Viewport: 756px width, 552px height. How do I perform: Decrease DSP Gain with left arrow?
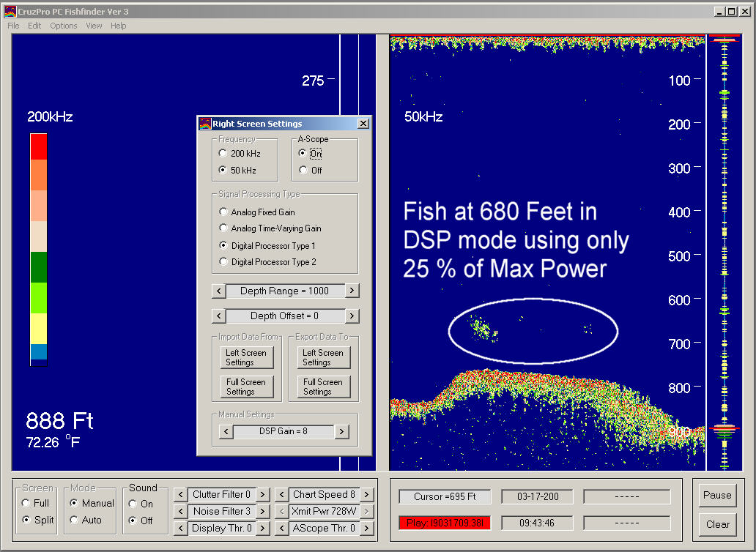tap(226, 431)
